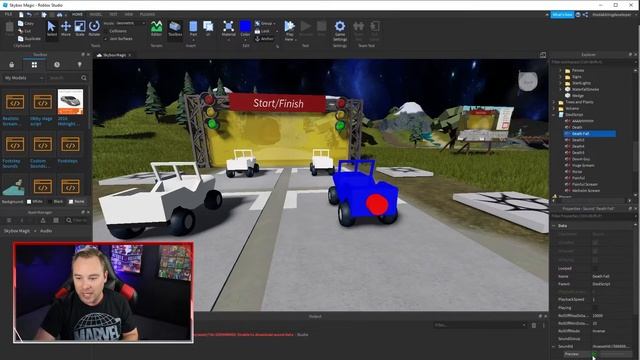Viewport: 640px width, 360px height.
Task: Toggle the Anchor button
Action: pos(264,39)
